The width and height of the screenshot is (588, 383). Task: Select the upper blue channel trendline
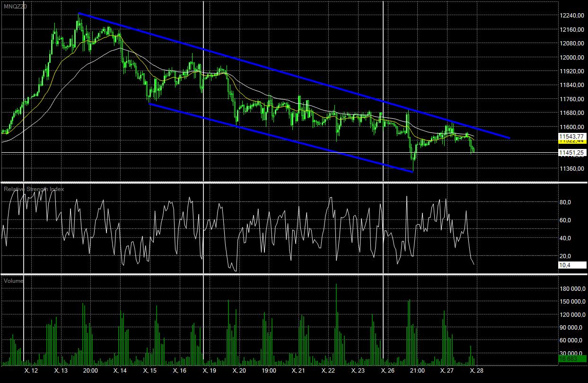294,76
